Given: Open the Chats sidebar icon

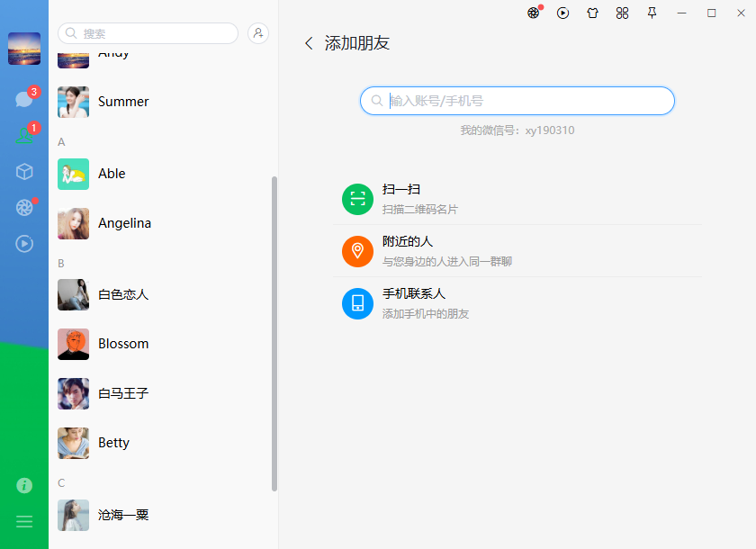Looking at the screenshot, I should 24,99.
